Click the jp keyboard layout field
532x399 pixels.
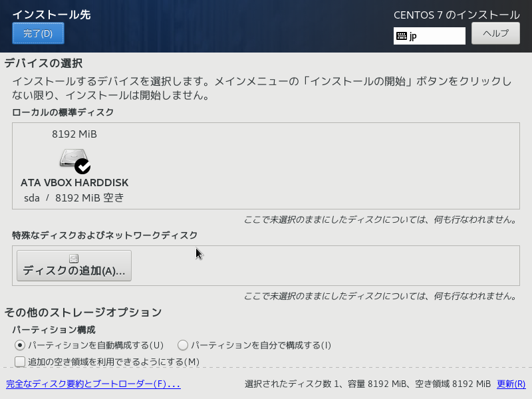pos(436,36)
